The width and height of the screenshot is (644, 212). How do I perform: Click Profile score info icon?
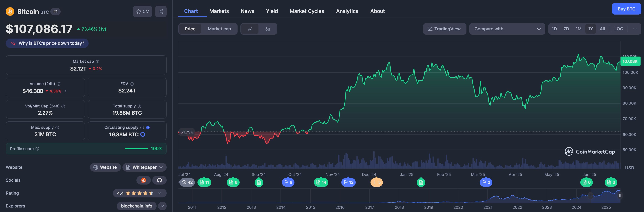(x=37, y=149)
